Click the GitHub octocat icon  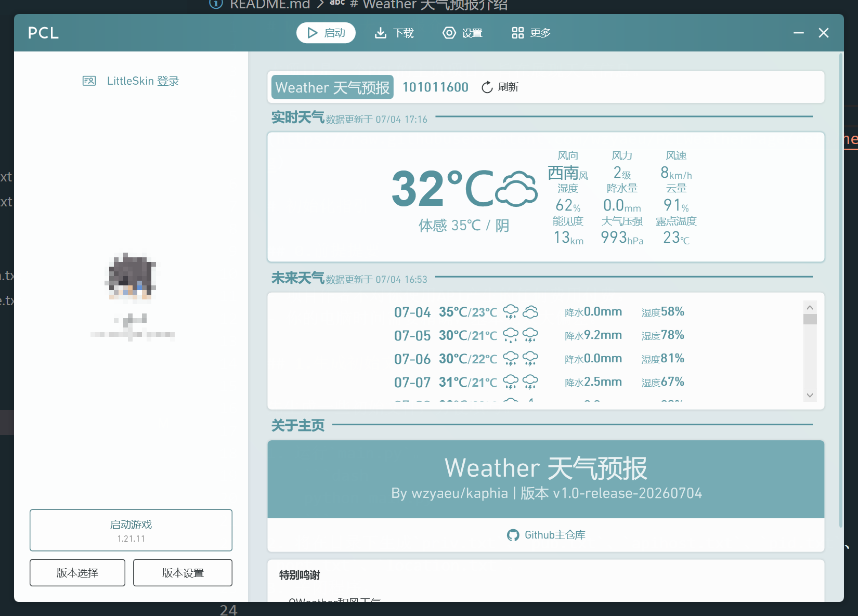point(513,535)
